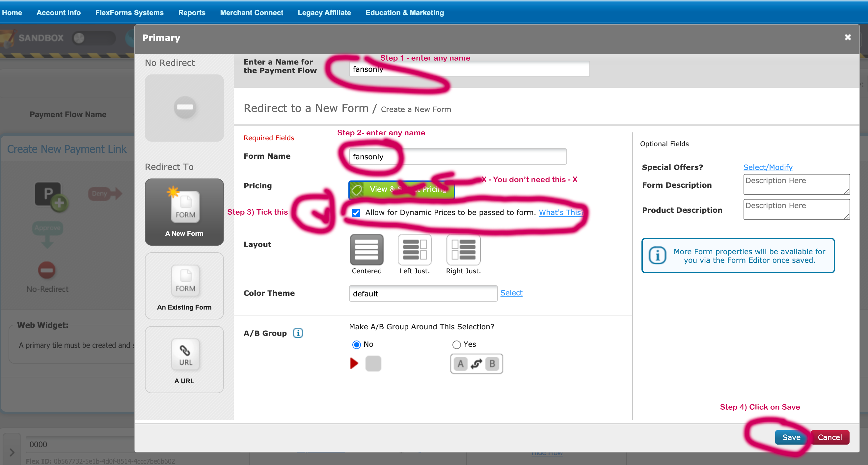Open the Select link for Color Theme
Screen dimensions: 868x465
[x=511, y=293]
